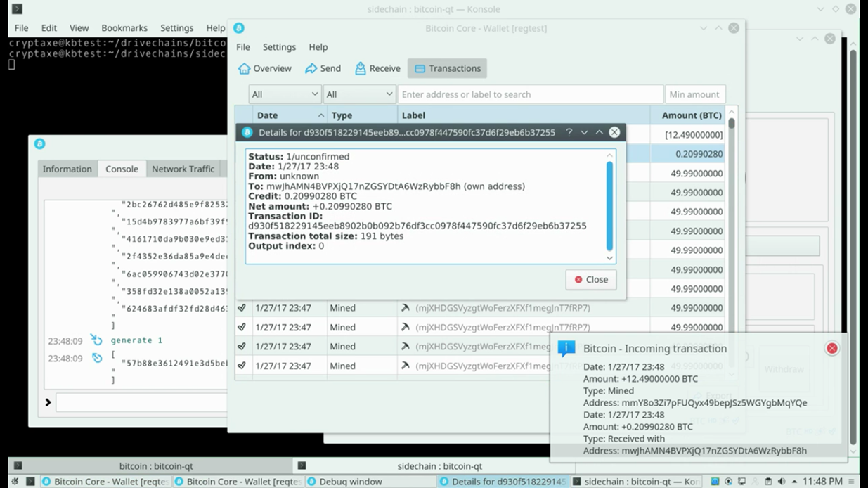
Task: Open the KDE application launcher
Action: pos(14,482)
